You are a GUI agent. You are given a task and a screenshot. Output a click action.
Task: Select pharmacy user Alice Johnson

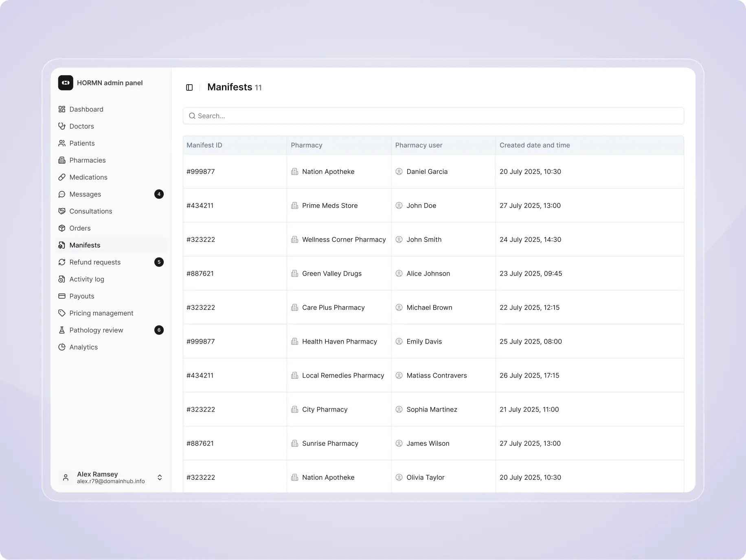tap(428, 274)
